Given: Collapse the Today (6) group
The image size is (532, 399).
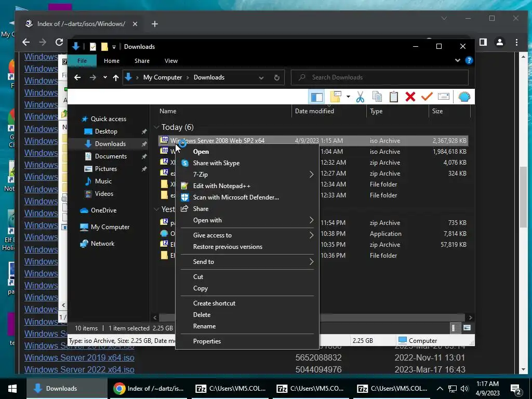Looking at the screenshot, I should pyautogui.click(x=156, y=127).
